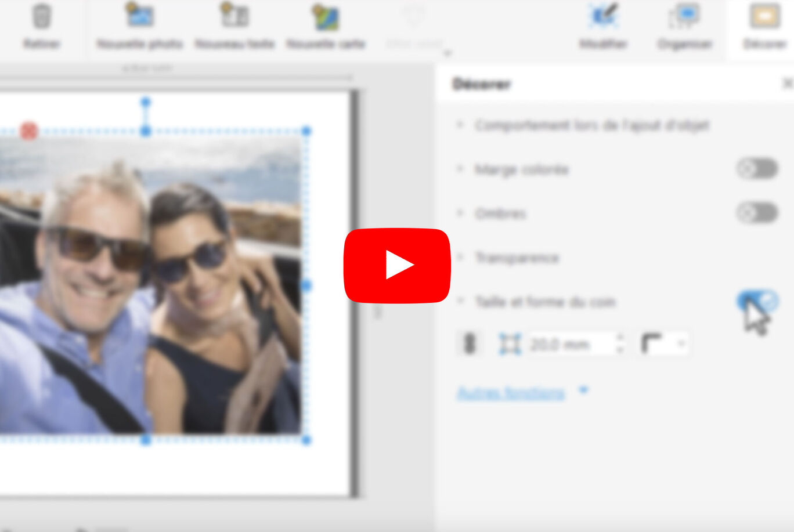Open the toolbar overflow arrow after the heart icon
The width and height of the screenshot is (794, 532).
pyautogui.click(x=447, y=53)
